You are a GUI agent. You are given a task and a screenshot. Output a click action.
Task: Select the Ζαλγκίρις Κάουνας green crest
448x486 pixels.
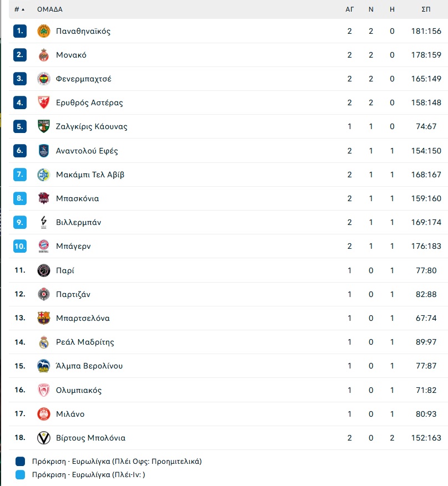coord(44,126)
